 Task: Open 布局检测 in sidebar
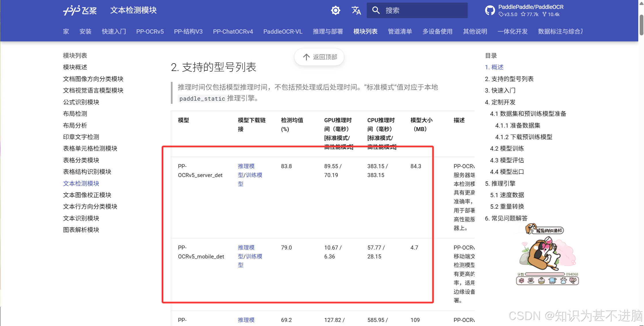75,114
